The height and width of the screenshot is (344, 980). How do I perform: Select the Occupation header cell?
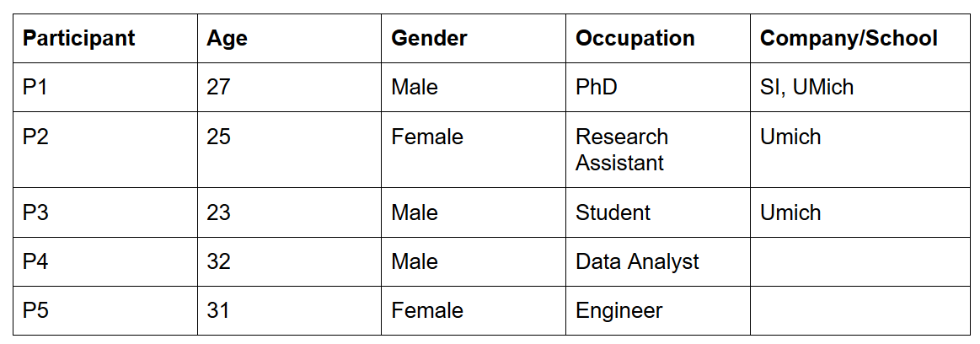point(657,38)
